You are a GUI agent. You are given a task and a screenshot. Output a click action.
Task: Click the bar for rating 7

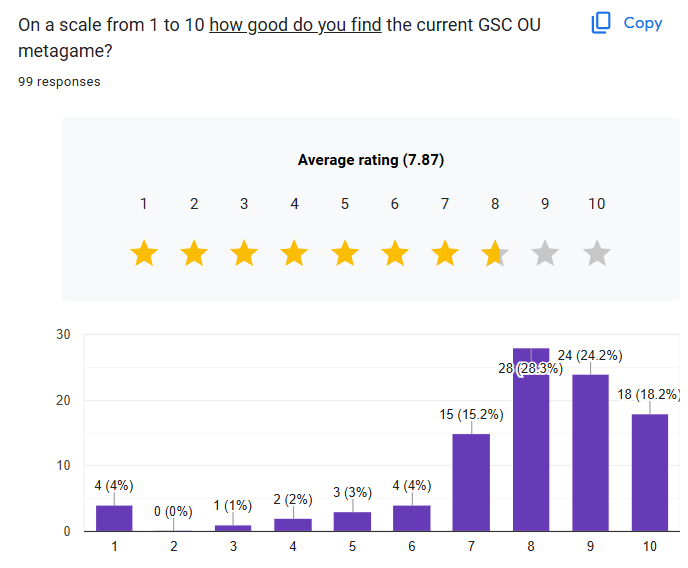(x=471, y=482)
